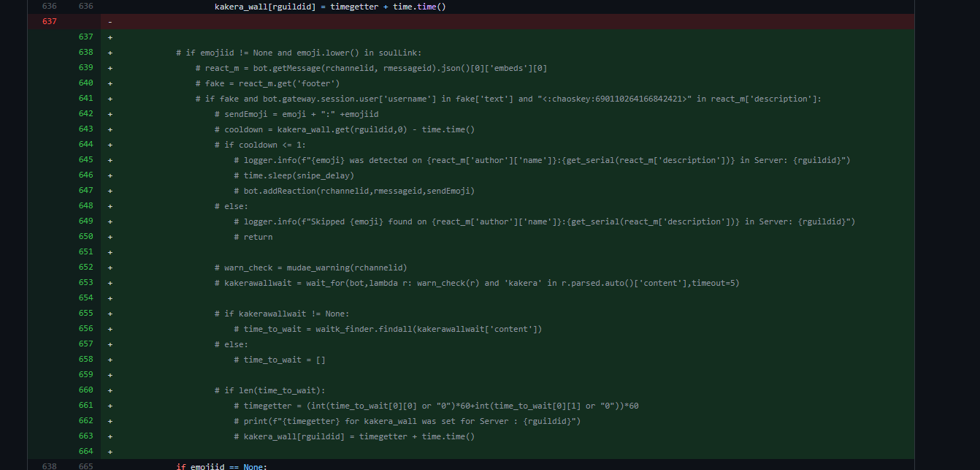Click added line number 661
This screenshot has width=980, height=470.
(x=85, y=406)
